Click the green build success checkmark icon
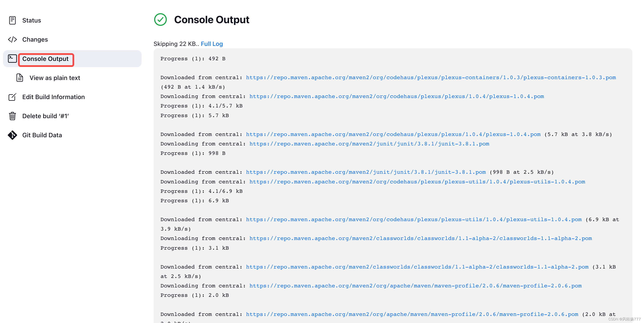 (x=160, y=20)
